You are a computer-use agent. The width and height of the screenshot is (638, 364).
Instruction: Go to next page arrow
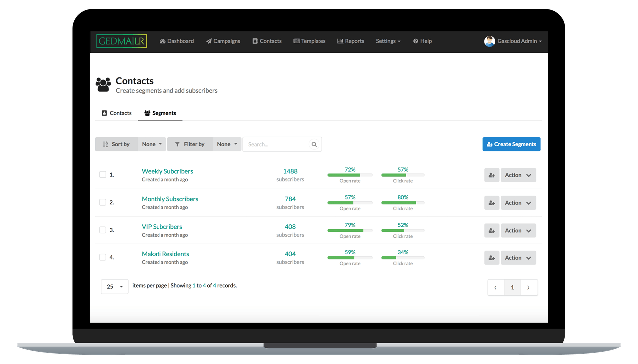coord(529,287)
